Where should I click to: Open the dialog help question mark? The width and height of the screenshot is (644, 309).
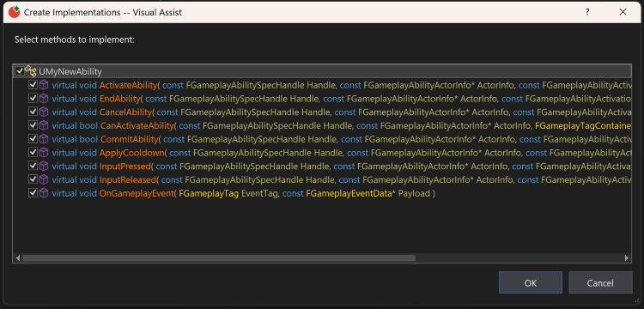[587, 12]
